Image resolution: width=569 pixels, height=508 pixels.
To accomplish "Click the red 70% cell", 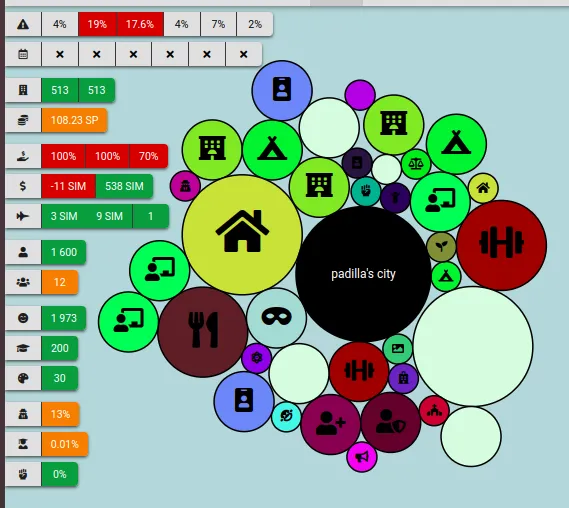I will pos(148,156).
